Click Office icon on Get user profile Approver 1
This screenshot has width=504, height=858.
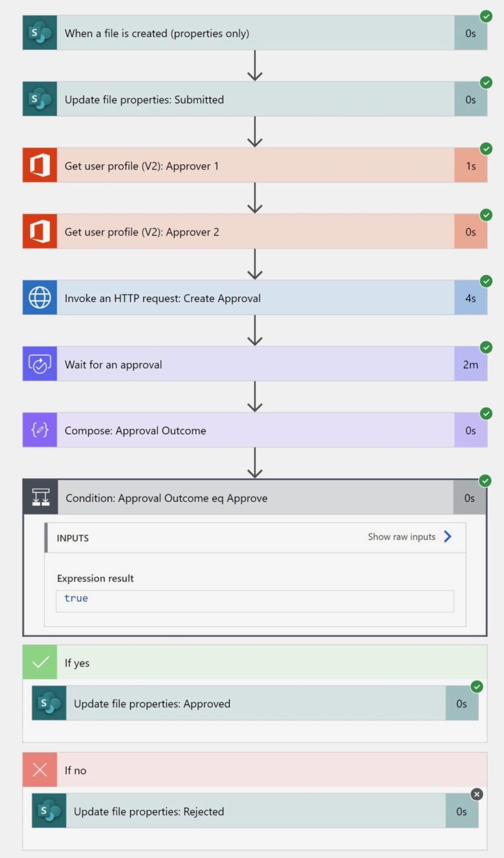(40, 165)
